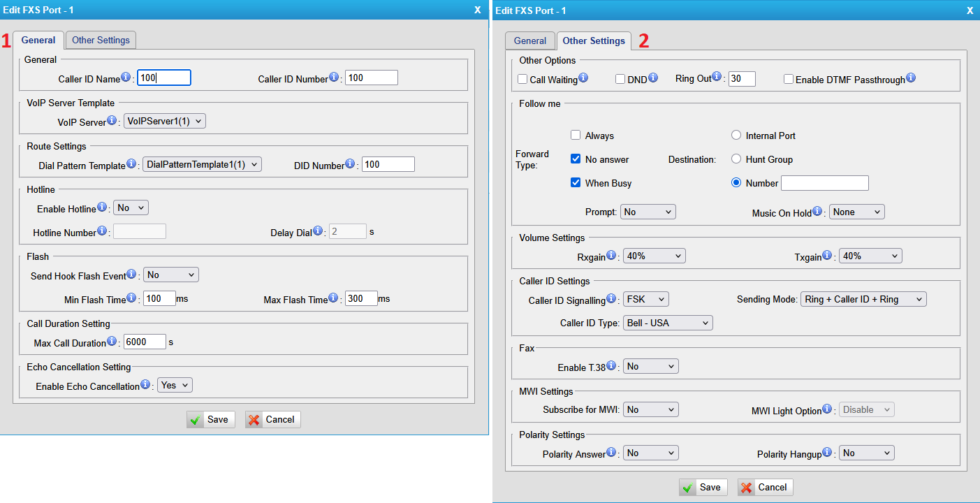Click Save in the left dialog
Screen dimensions: 980x503
[211, 419]
